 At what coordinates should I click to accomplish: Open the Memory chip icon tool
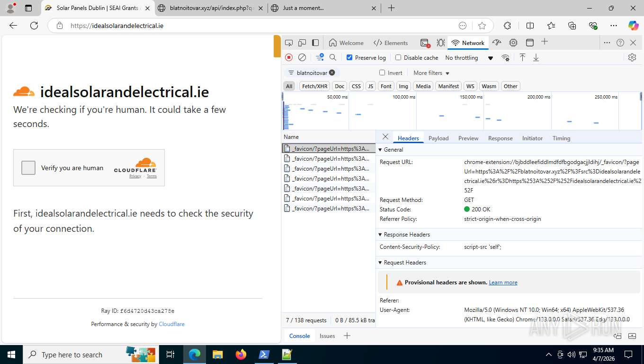point(513,43)
